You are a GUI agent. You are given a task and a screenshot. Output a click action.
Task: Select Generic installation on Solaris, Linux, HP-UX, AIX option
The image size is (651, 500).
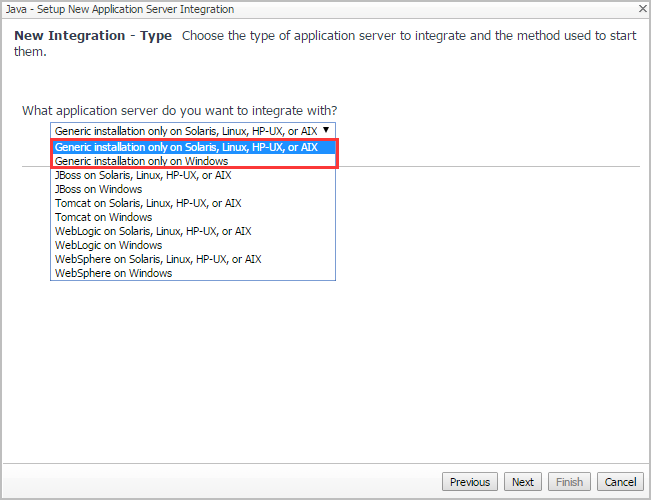(x=186, y=147)
